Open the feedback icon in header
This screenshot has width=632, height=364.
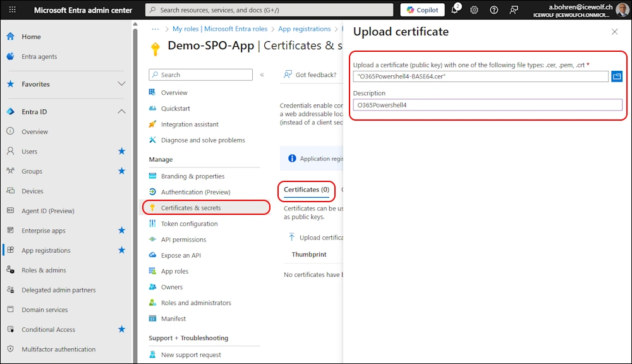coord(513,10)
